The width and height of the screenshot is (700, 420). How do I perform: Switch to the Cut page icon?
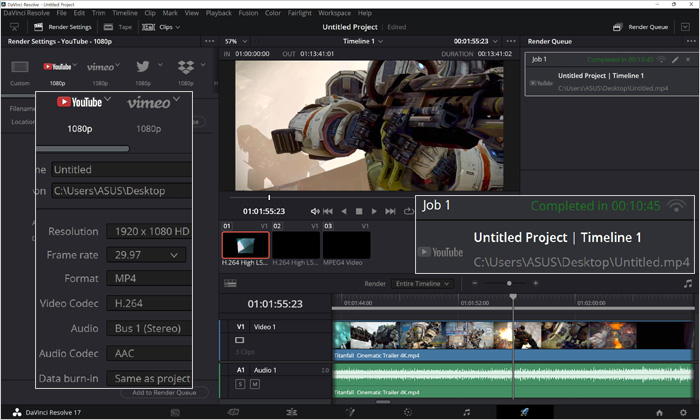click(233, 412)
